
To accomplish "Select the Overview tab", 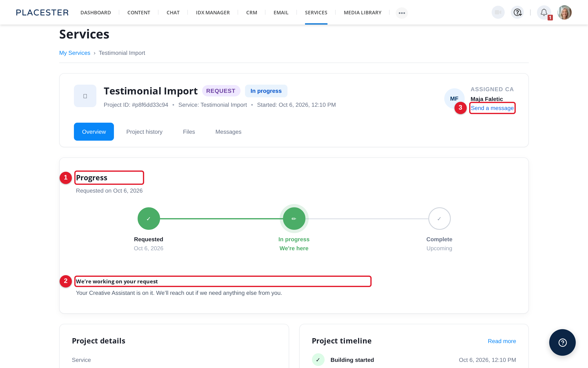I will (x=94, y=132).
